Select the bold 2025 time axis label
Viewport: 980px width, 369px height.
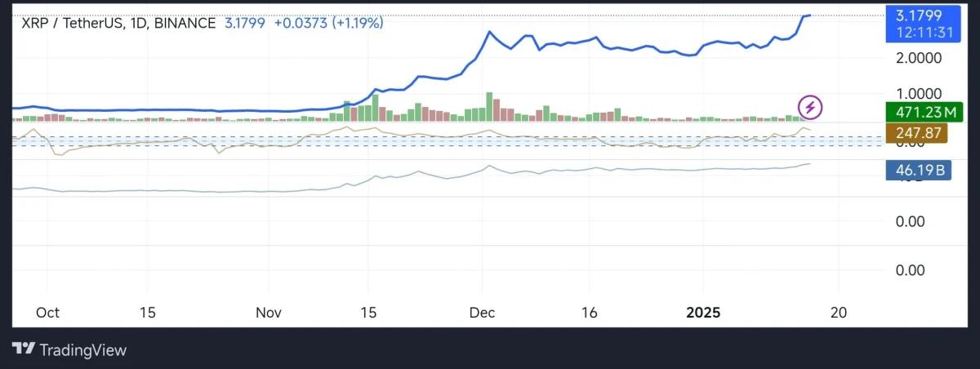(x=704, y=313)
